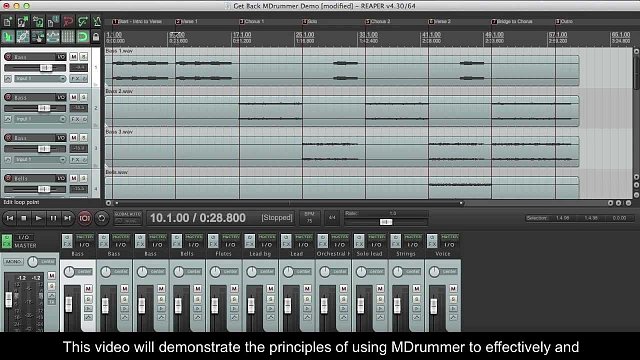Viewport: 640px width, 360px height.
Task: Solo the Lead mixer channel
Action: click(307, 299)
